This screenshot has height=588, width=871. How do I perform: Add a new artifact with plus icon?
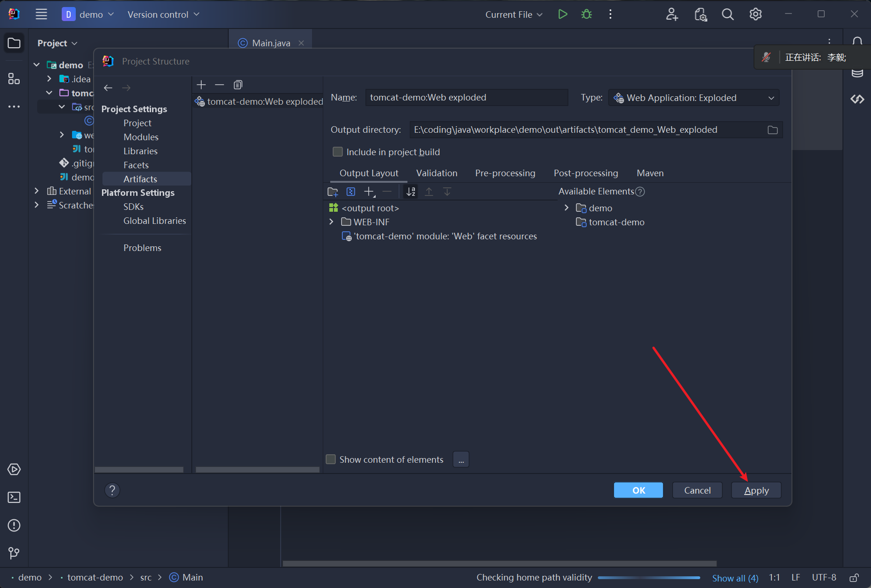(x=201, y=85)
